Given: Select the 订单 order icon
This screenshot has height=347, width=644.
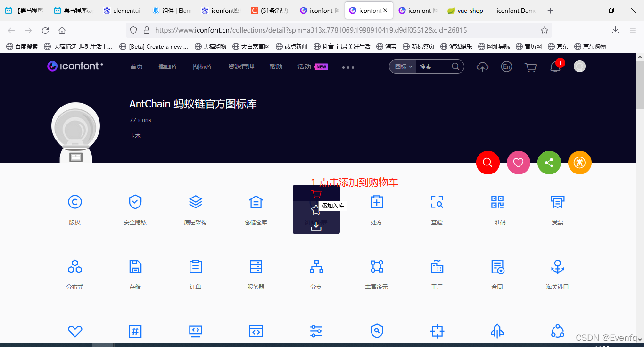Looking at the screenshot, I should pos(196,266).
